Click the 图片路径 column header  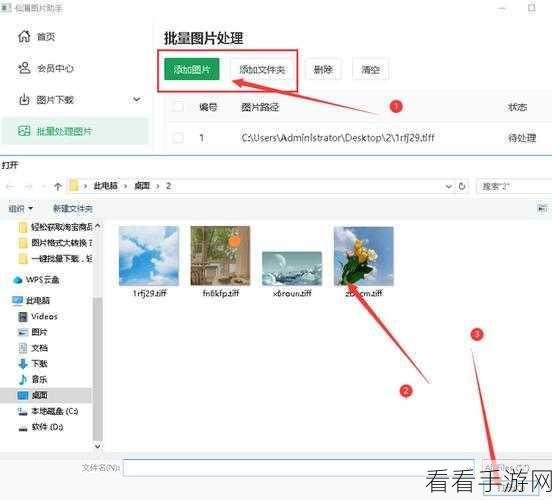pos(260,106)
